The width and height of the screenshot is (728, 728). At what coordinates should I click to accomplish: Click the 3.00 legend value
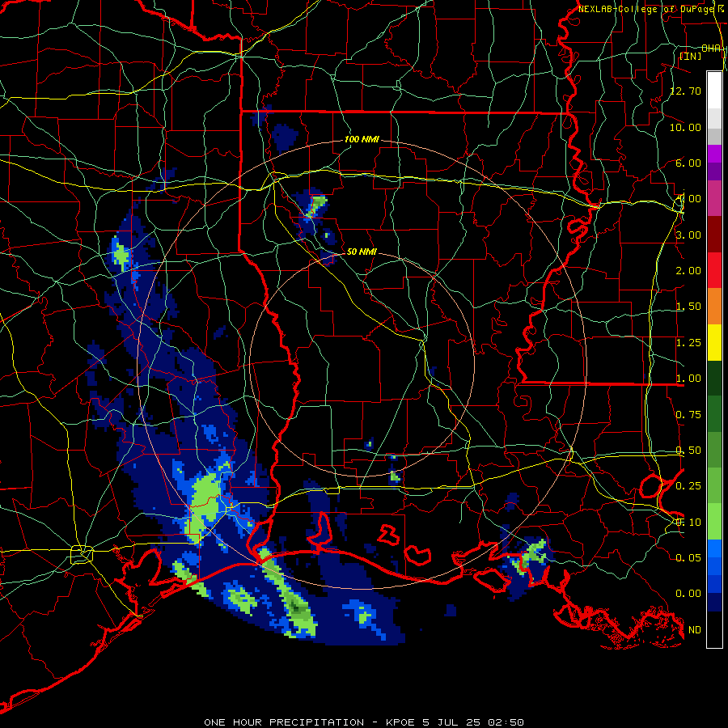[688, 235]
